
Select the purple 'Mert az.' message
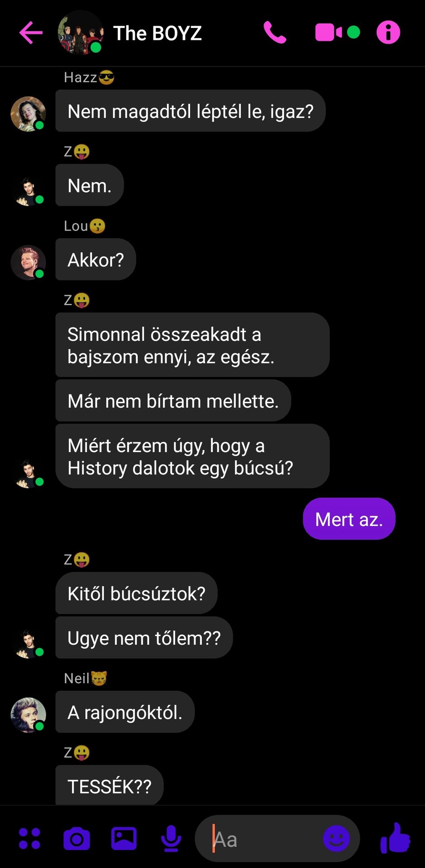click(x=349, y=519)
